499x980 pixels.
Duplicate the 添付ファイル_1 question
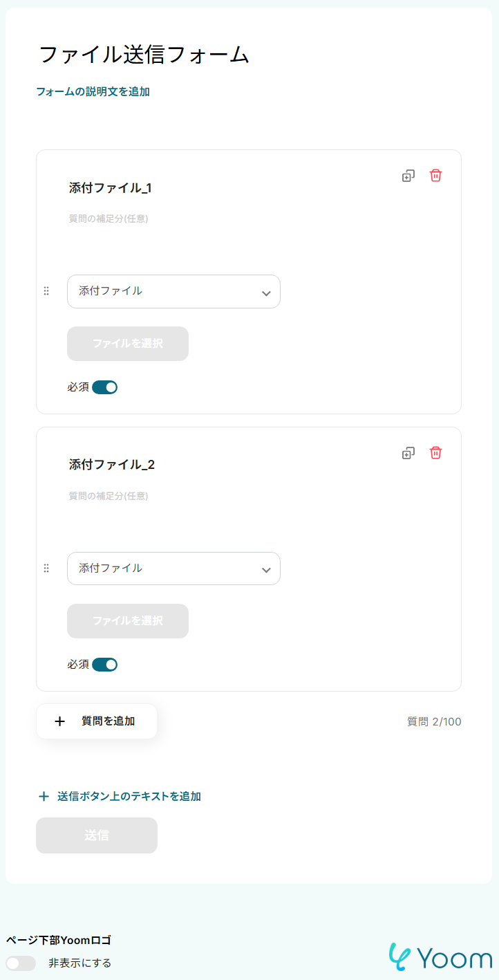[408, 176]
